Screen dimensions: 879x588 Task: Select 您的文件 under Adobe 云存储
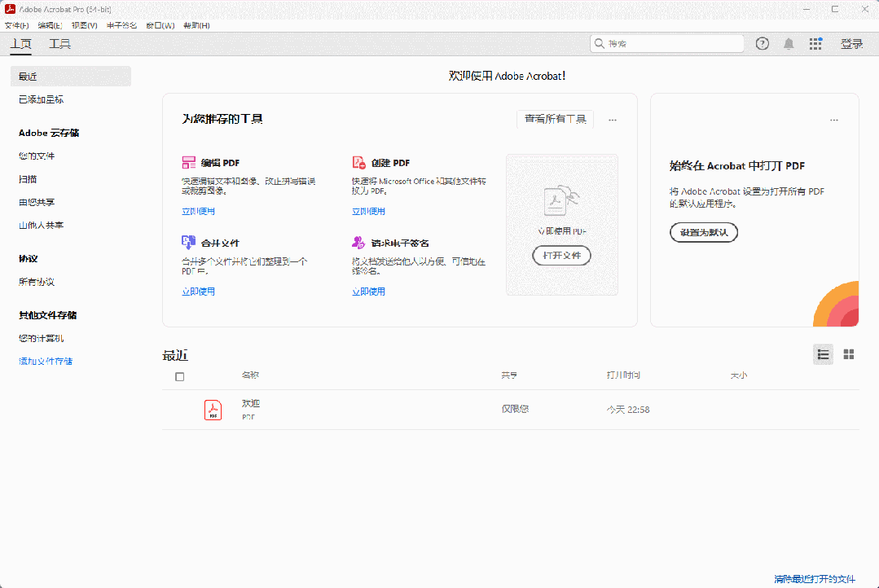tap(37, 156)
